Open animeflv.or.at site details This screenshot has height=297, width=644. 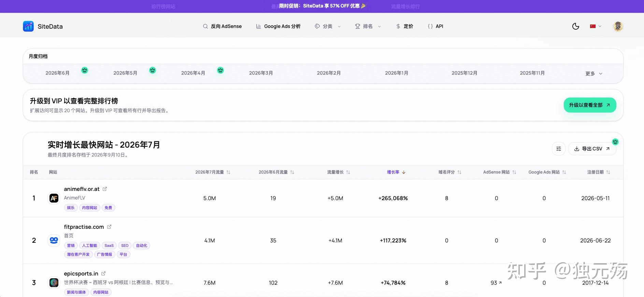(82, 189)
